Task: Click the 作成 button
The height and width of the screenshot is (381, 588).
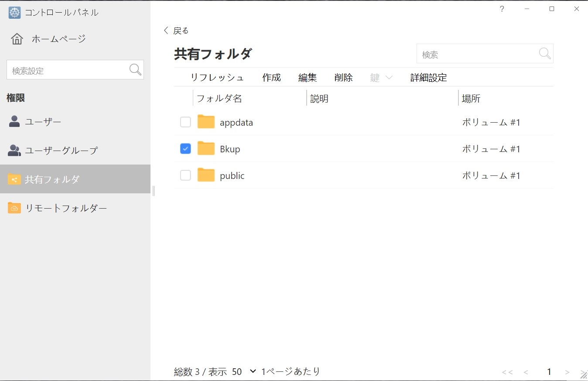Action: coord(271,78)
